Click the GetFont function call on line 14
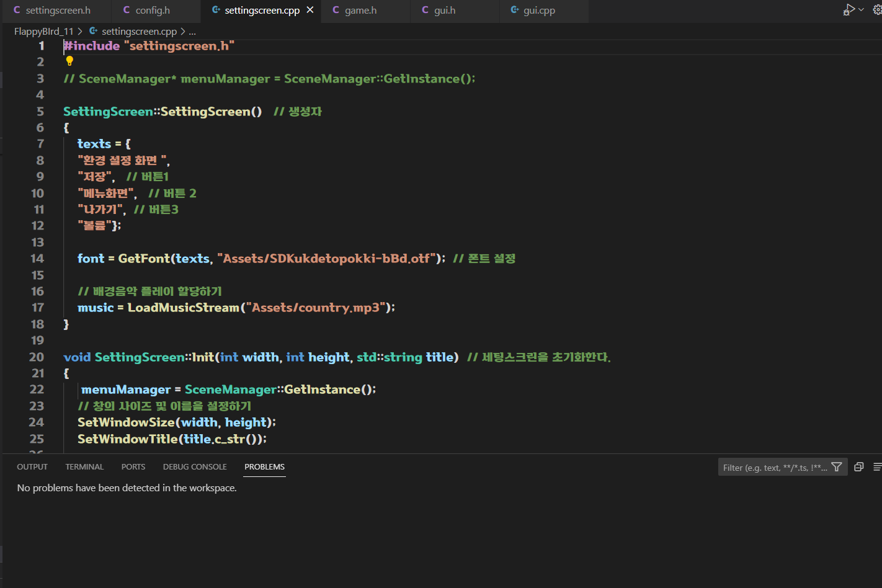Screen dimensions: 882x588 [x=144, y=259]
